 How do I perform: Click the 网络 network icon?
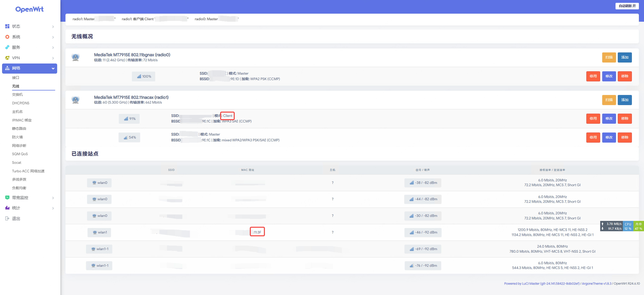coord(7,68)
